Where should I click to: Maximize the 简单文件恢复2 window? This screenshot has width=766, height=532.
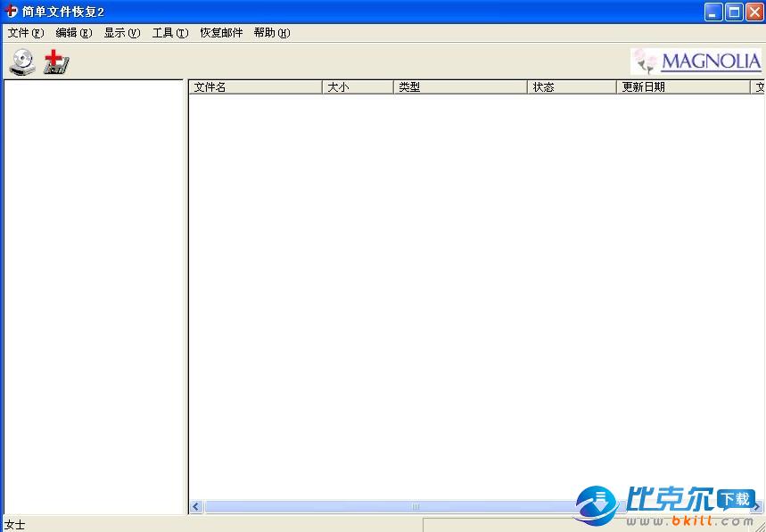734,12
